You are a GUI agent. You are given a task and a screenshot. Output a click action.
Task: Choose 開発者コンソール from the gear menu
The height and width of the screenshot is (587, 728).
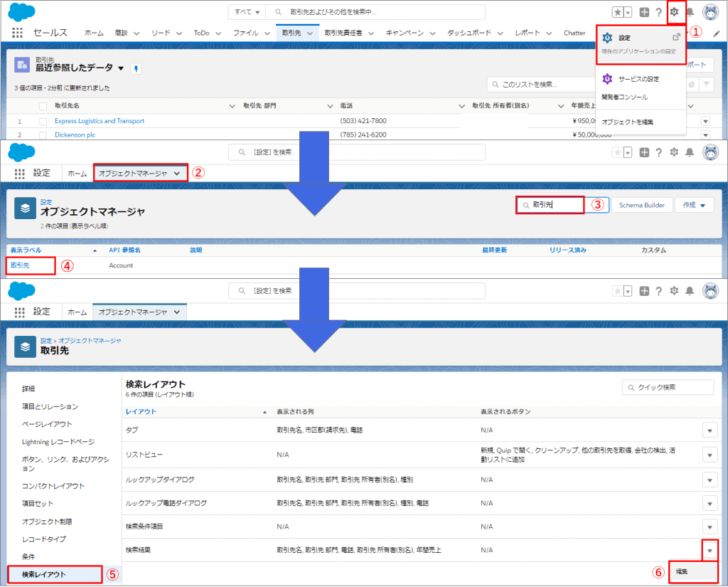624,97
